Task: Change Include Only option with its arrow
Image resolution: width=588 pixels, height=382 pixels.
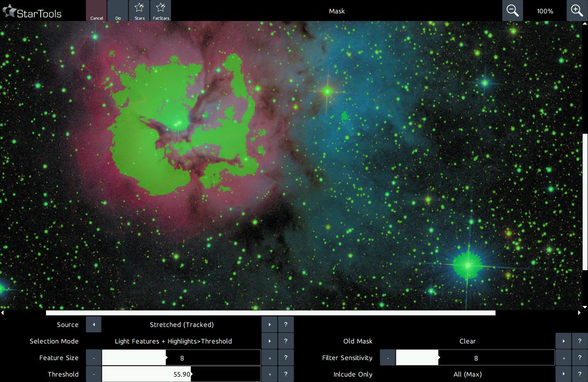Action: coord(563,374)
